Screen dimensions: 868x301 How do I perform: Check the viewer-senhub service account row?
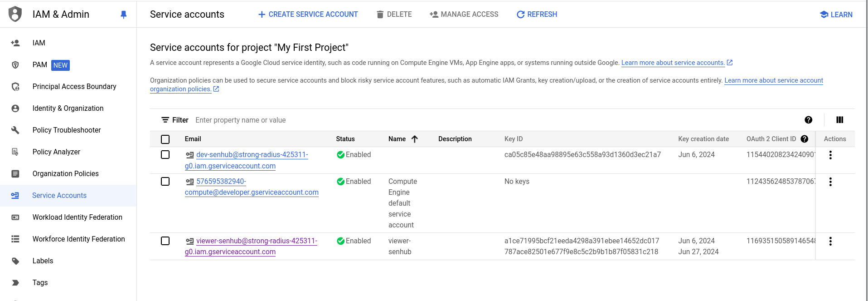point(165,241)
